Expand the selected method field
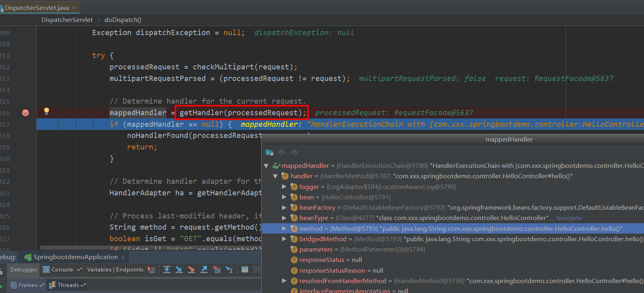The image size is (644, 293). point(284,228)
